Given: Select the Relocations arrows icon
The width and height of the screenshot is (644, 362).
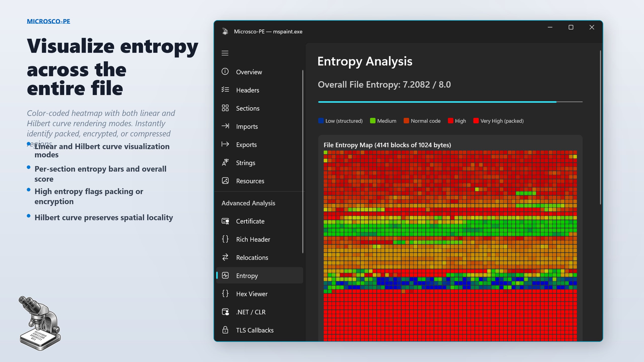Looking at the screenshot, I should click(x=225, y=257).
